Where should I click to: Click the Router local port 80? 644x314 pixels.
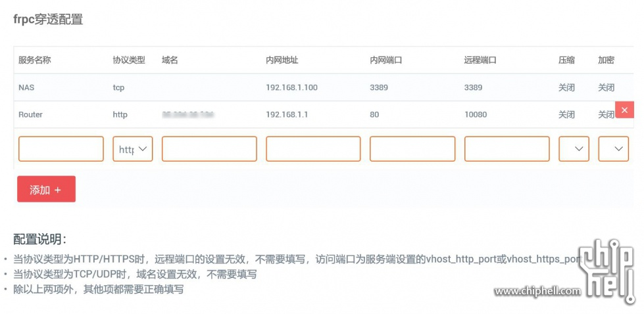coord(374,114)
